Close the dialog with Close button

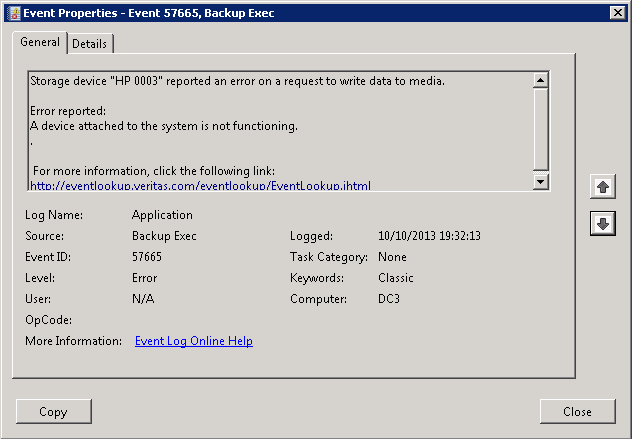tap(577, 412)
